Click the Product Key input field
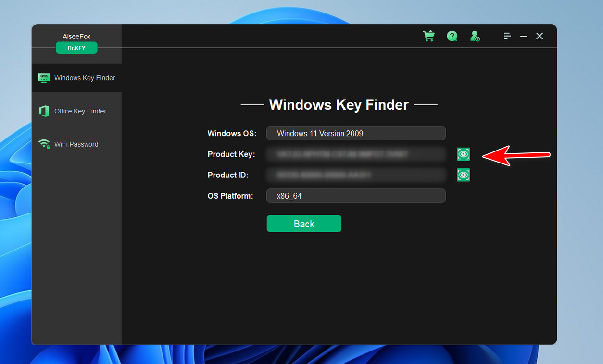The image size is (603, 364). pos(356,154)
